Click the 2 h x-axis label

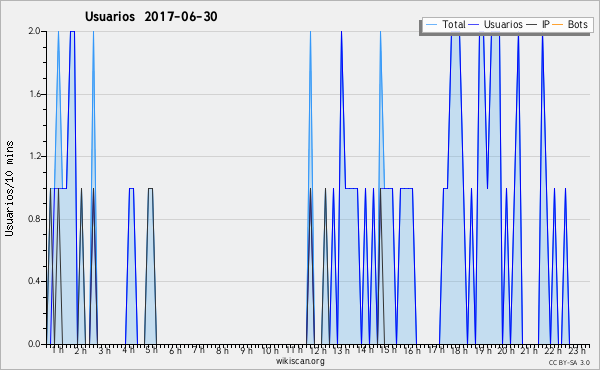click(x=80, y=350)
